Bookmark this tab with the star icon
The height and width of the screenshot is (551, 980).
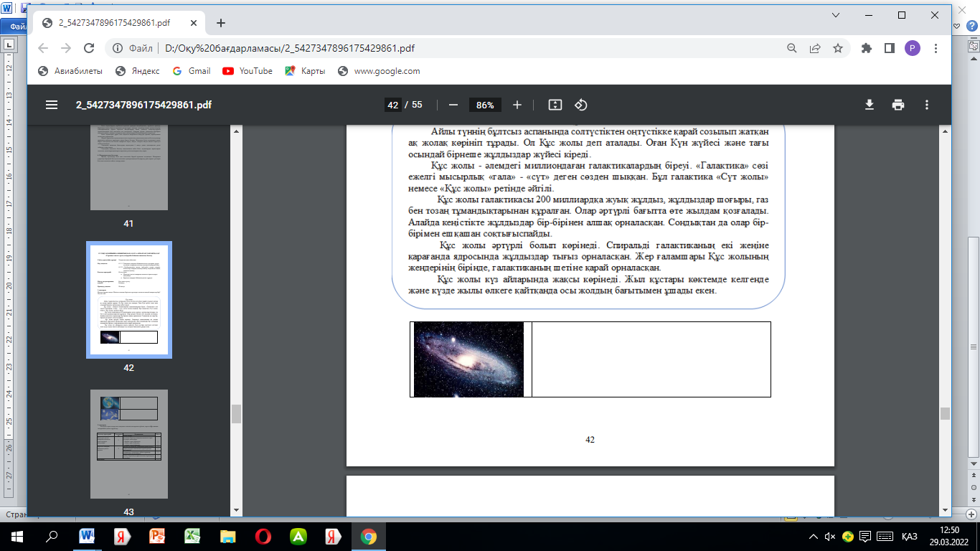coord(837,48)
